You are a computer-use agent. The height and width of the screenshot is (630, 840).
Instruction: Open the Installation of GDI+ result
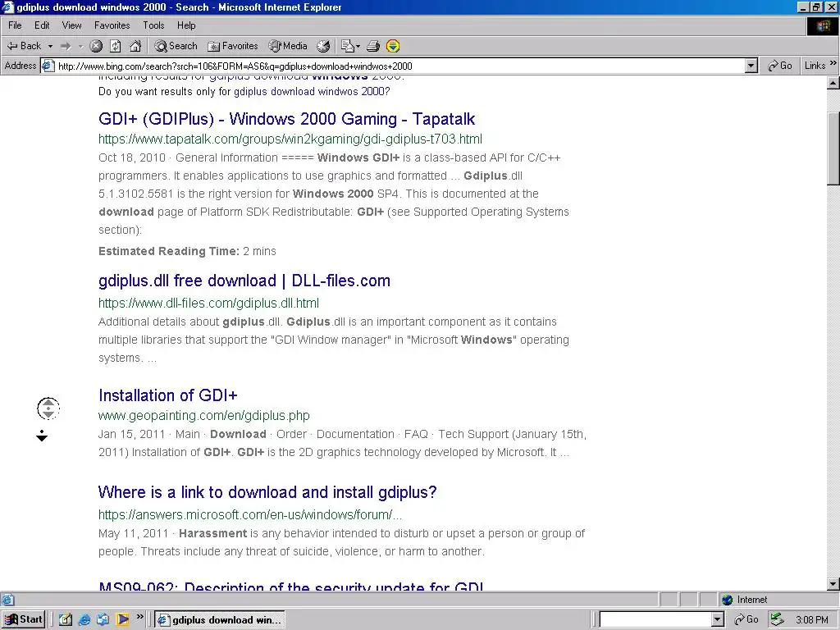click(167, 395)
